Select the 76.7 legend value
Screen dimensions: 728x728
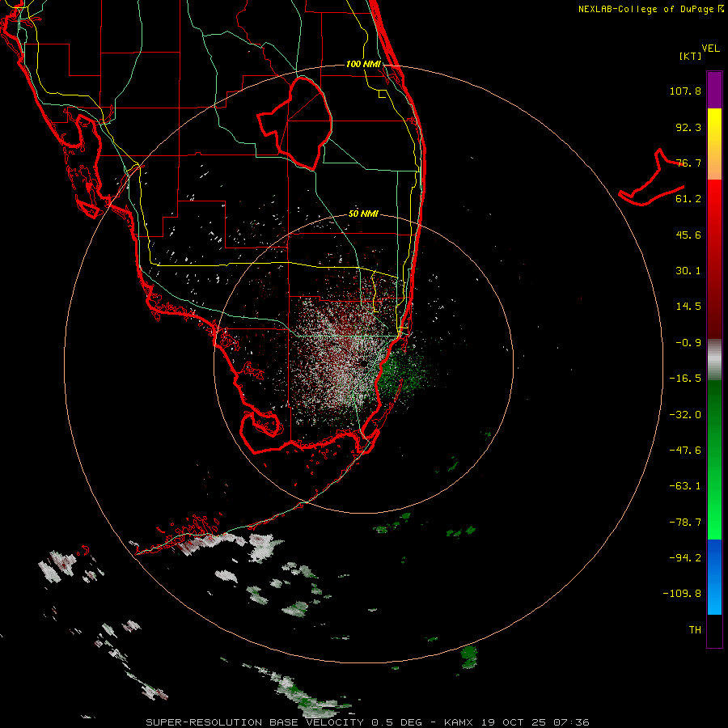tap(688, 163)
